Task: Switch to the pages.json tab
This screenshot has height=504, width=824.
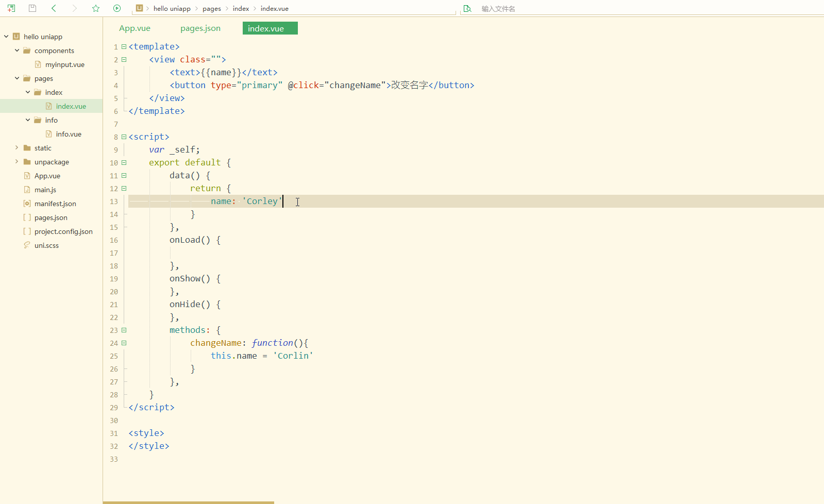Action: click(200, 28)
